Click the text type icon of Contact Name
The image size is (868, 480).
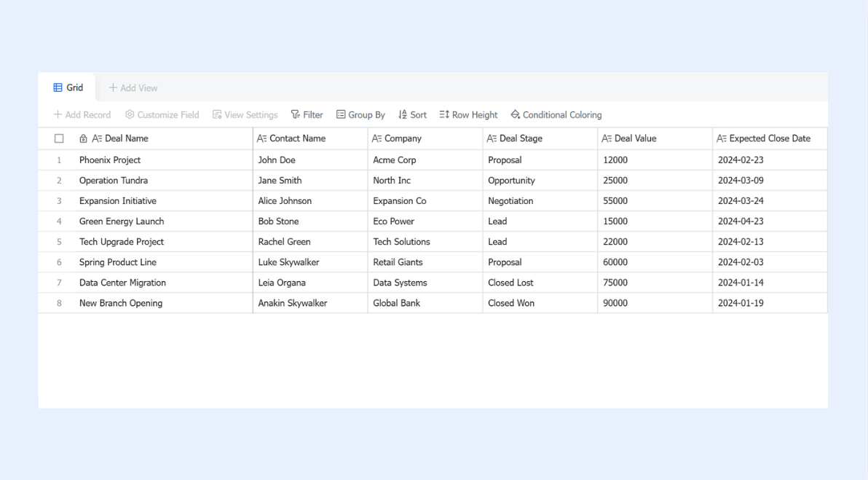(x=262, y=138)
